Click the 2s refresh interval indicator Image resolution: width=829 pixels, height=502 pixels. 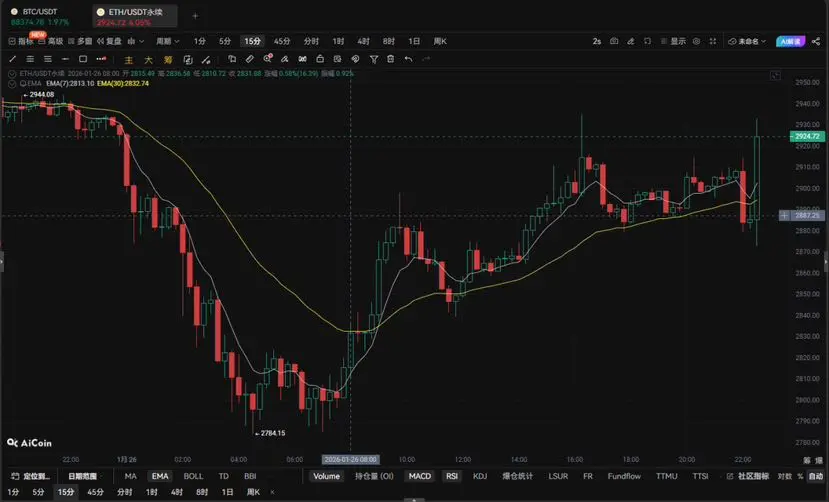click(596, 41)
